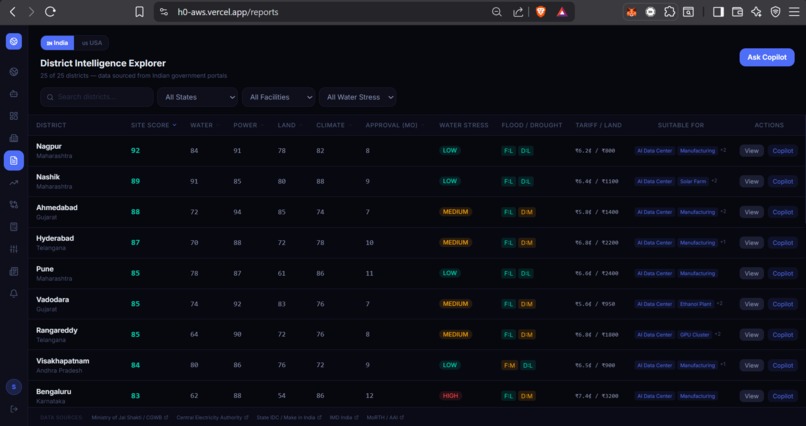Click View for Bengaluru row
Image resolution: width=806 pixels, height=426 pixels.
coord(752,396)
